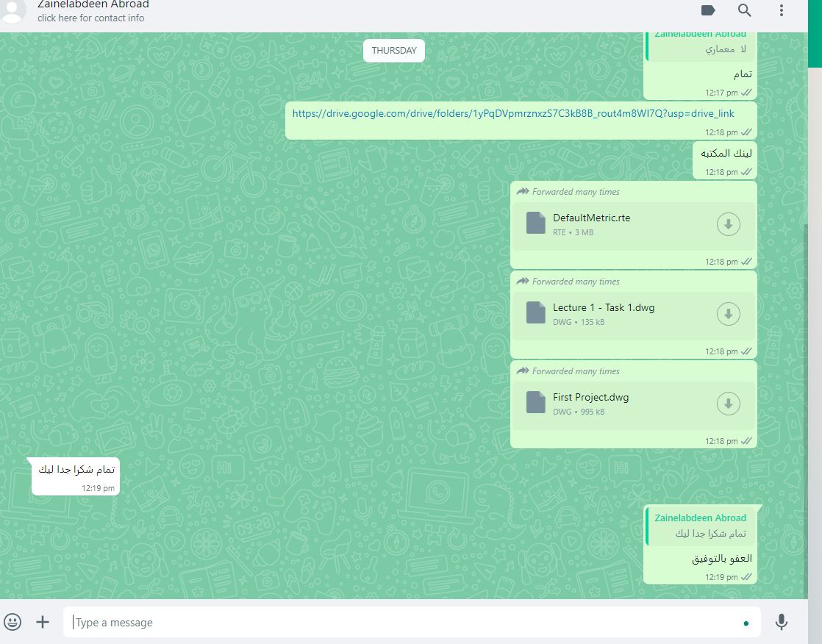Viewport: 822px width, 644px height.
Task: Click the sent message 'العفو بالتوفيق'
Action: (x=722, y=559)
